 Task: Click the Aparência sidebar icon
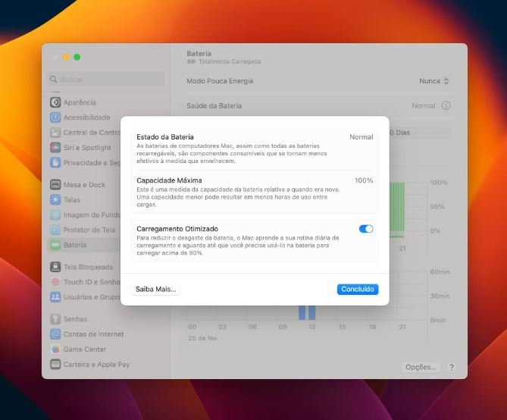pyautogui.click(x=55, y=102)
